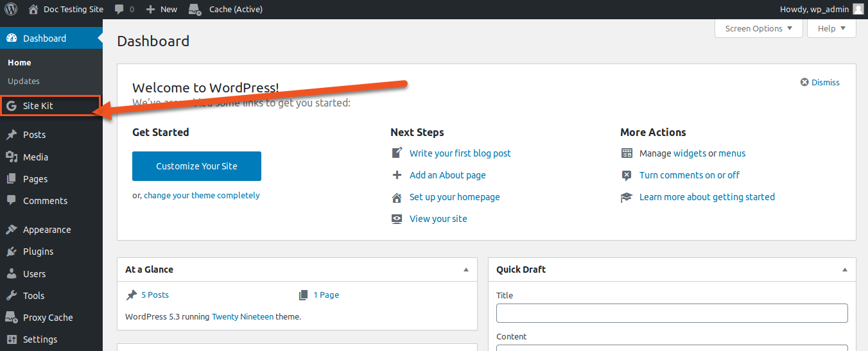The image size is (868, 351).
Task: Focus the Quick Draft Title field
Action: coord(672,313)
